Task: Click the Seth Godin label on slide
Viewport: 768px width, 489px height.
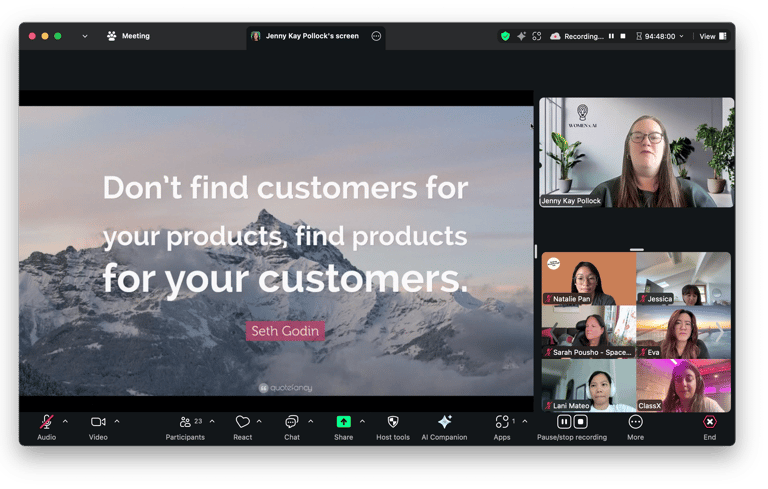Action: (285, 331)
